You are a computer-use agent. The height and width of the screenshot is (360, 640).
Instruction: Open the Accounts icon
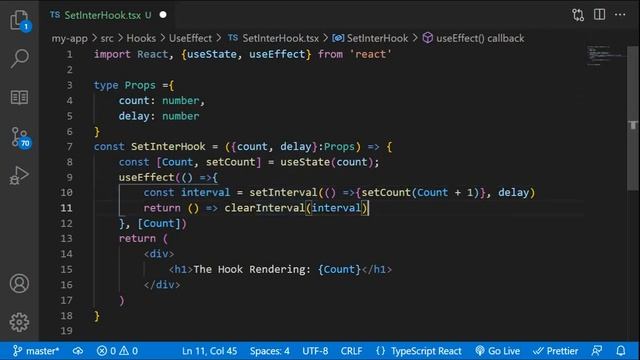(x=19, y=283)
